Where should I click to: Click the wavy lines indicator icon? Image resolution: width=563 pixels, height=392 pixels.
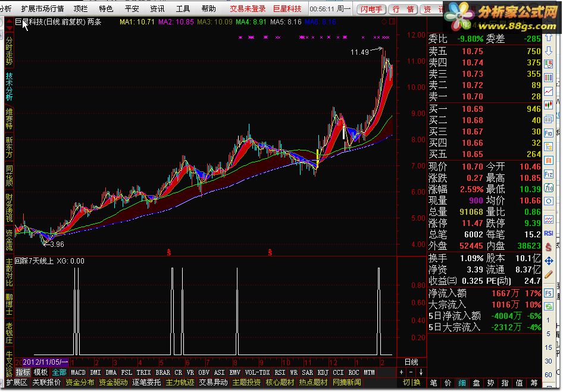coord(548,219)
